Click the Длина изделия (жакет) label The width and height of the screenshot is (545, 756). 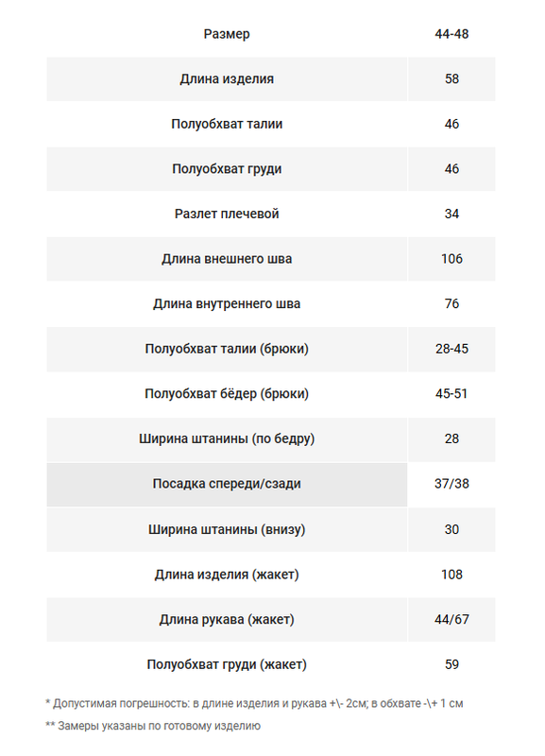(227, 575)
